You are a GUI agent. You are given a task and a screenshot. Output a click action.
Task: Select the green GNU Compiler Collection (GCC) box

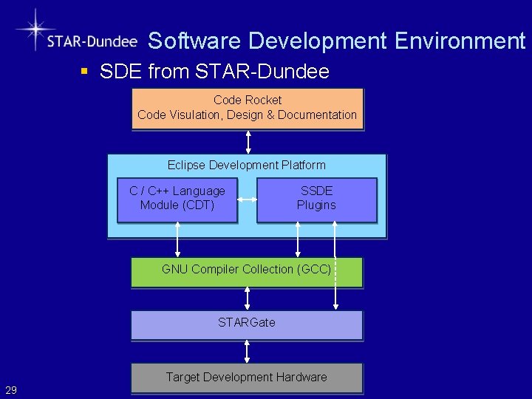pyautogui.click(x=247, y=272)
